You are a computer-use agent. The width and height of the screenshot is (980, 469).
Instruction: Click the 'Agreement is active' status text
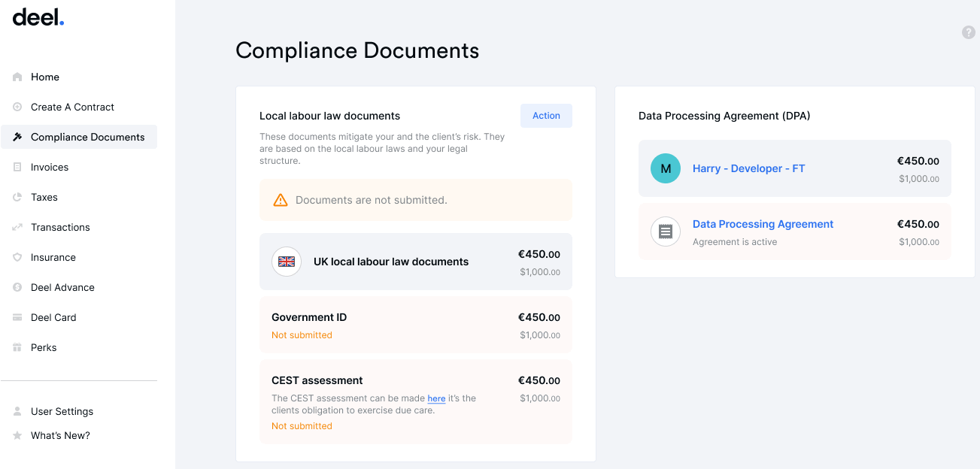[x=735, y=242]
